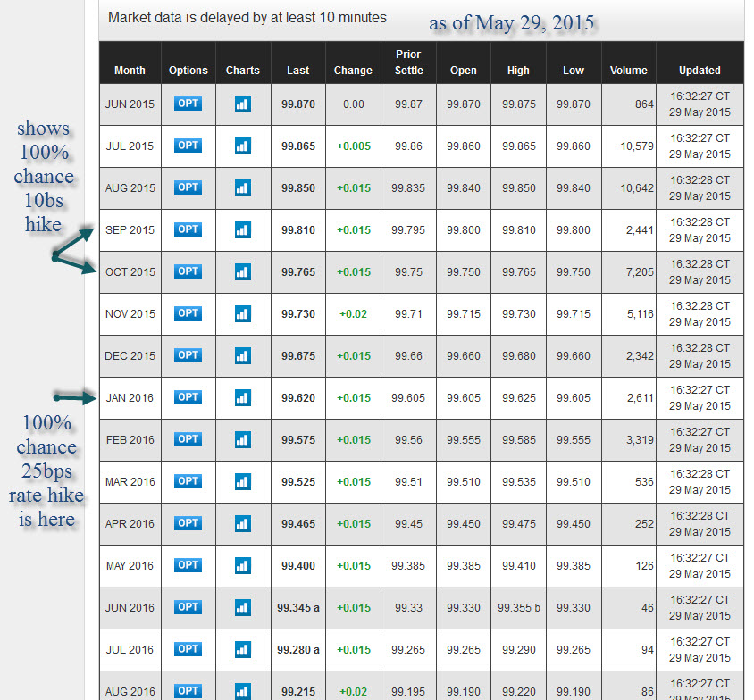View the chart for OCT 2015 contract
The width and height of the screenshot is (754, 700).
[x=243, y=272]
